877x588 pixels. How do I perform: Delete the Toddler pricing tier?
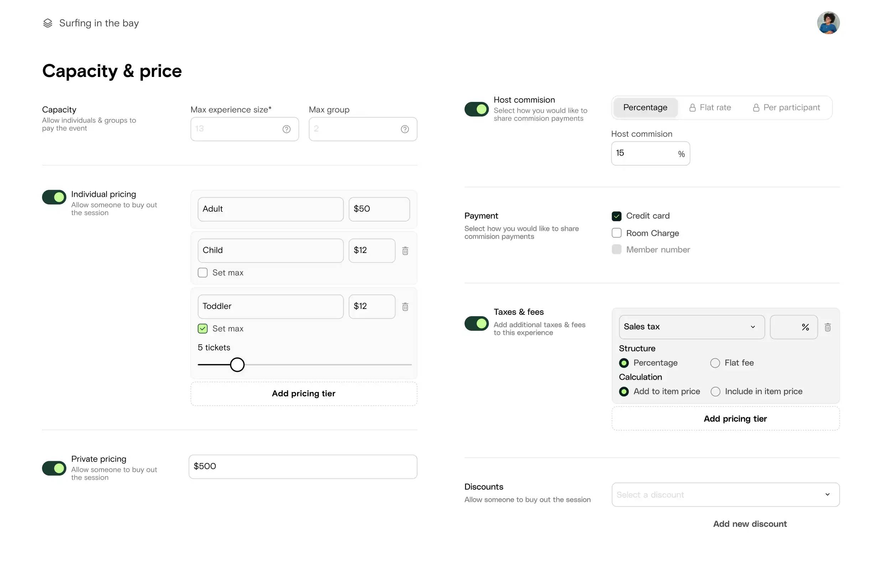[405, 307]
